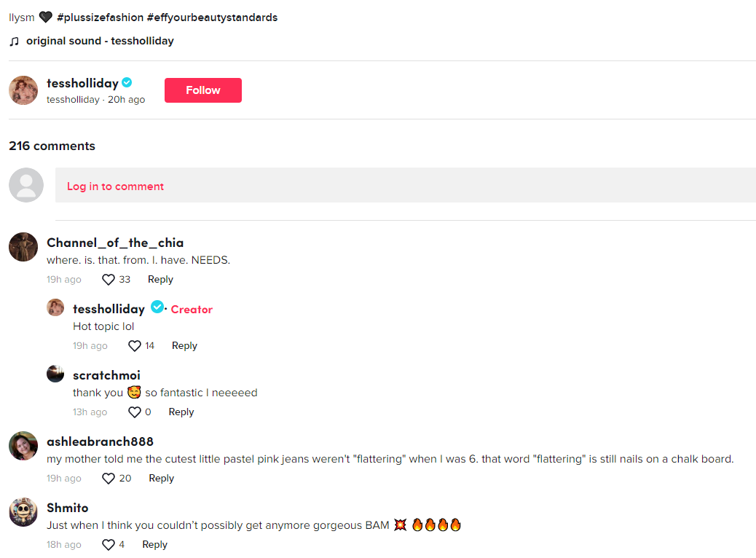Click Log in to comment field
756x558 pixels.
pyautogui.click(x=406, y=185)
